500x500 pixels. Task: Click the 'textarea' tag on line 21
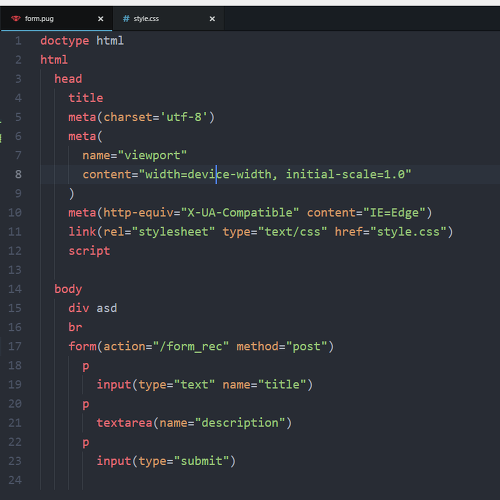124,423
